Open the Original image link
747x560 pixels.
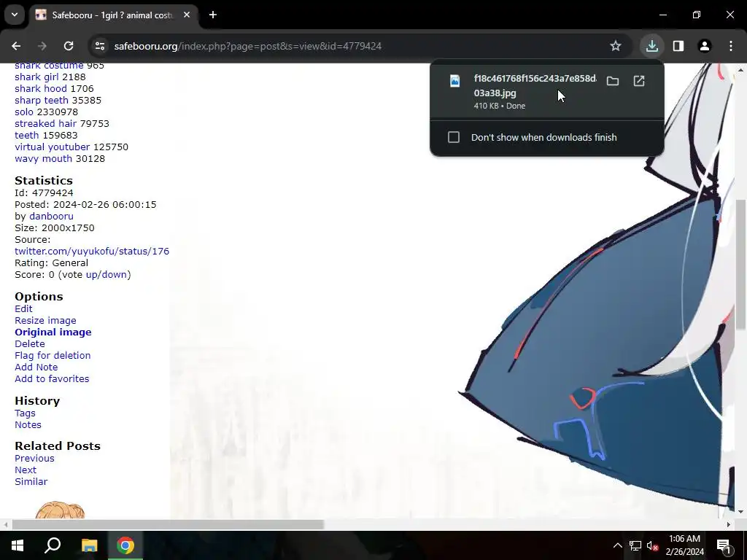click(53, 332)
